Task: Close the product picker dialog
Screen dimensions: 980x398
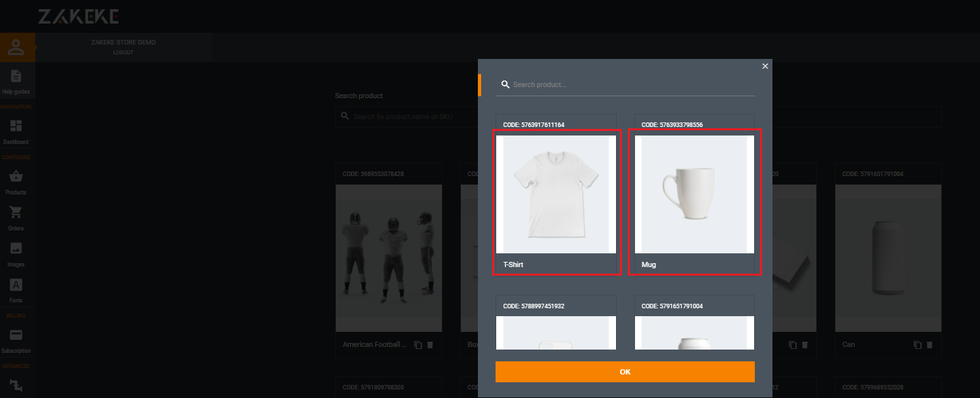Action: click(x=765, y=66)
